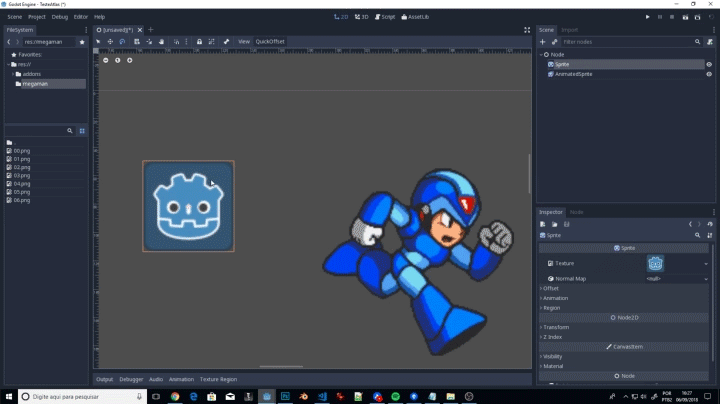The height and width of the screenshot is (404, 720).
Task: Click the pivot tool icon
Action: 149,42
